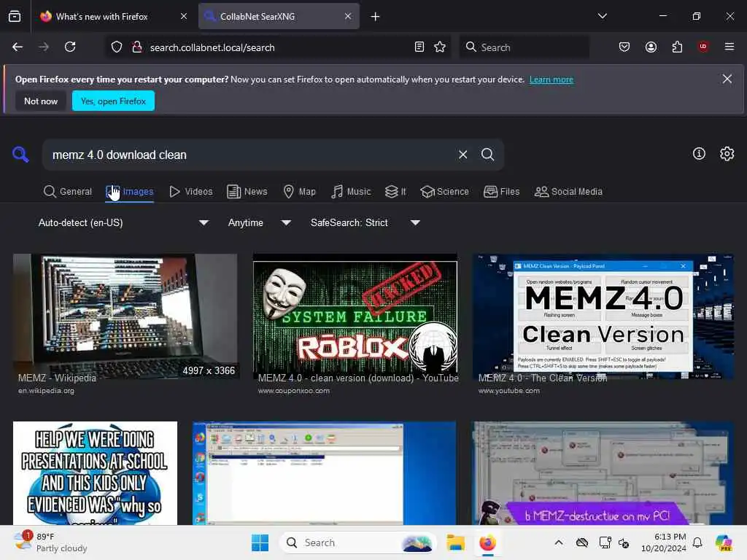
Task: Open the Firefox account icon
Action: point(651,47)
